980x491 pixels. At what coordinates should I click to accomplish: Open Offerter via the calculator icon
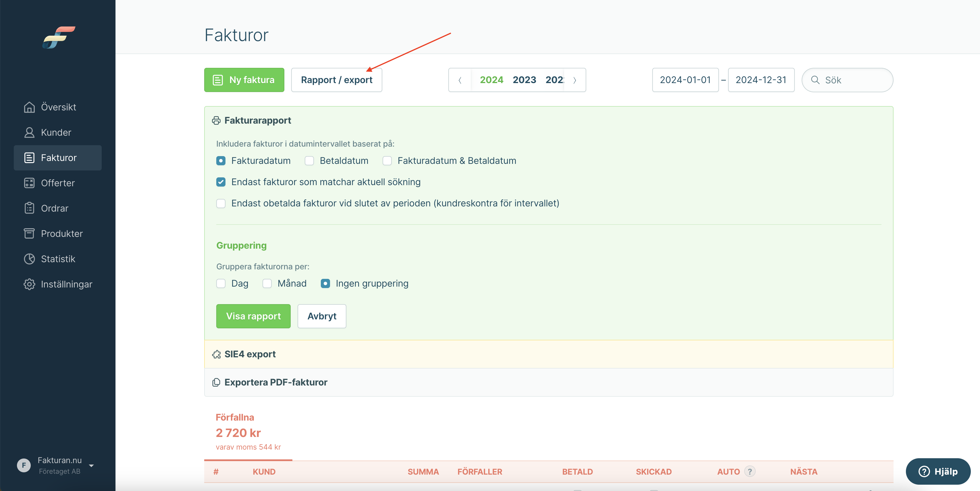29,183
